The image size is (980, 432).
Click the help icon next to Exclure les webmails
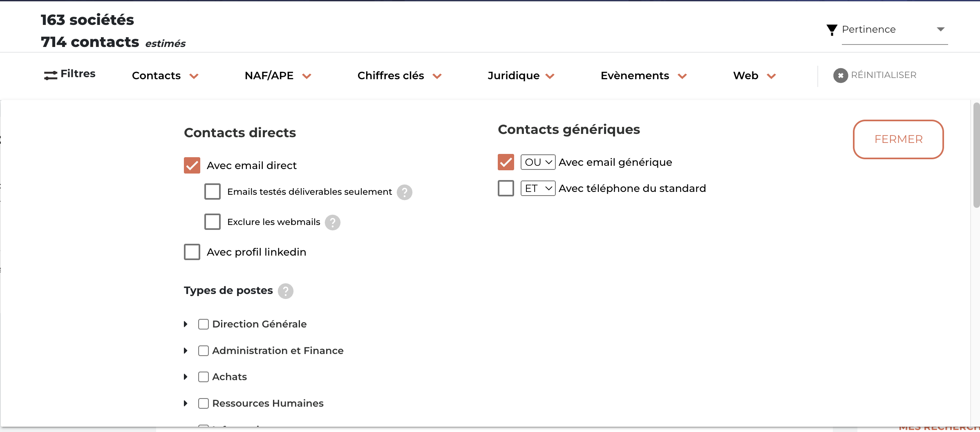click(333, 222)
